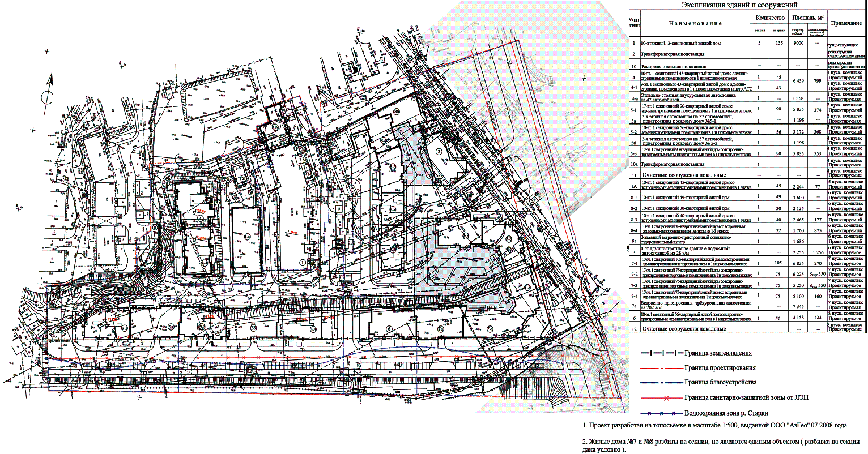Click "Трансформаторная подстанция" in row 2
868x454 pixels.
(x=673, y=55)
